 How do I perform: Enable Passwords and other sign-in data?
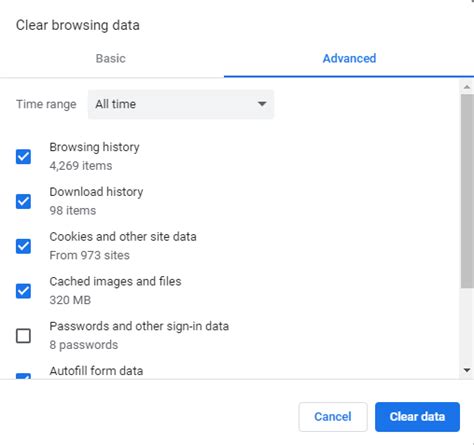click(x=23, y=336)
